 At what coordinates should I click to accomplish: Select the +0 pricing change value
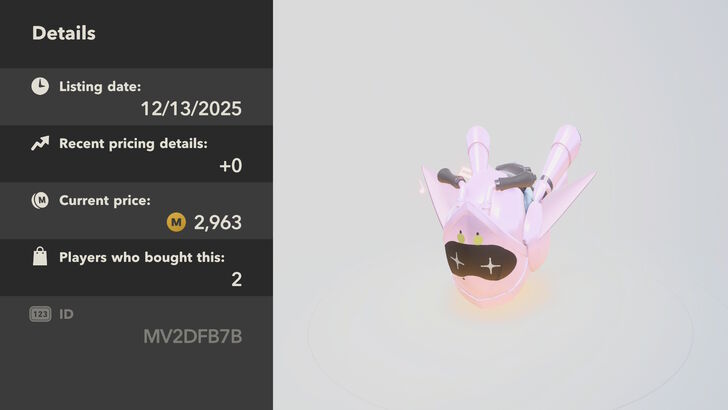[x=230, y=166]
